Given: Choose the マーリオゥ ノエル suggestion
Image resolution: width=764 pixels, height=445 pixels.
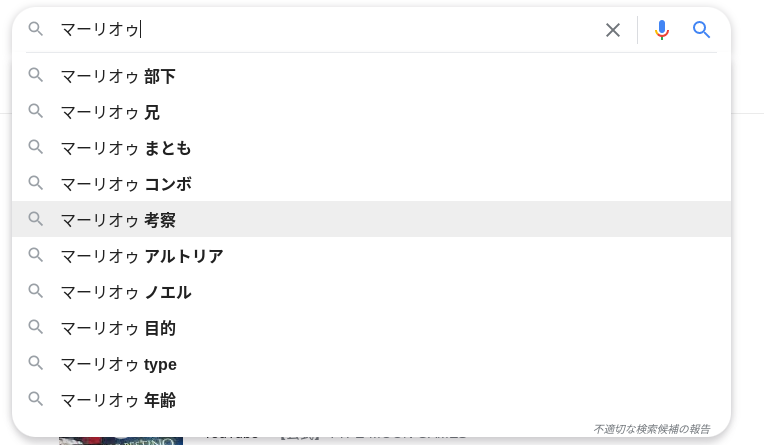Looking at the screenshot, I should pos(126,292).
